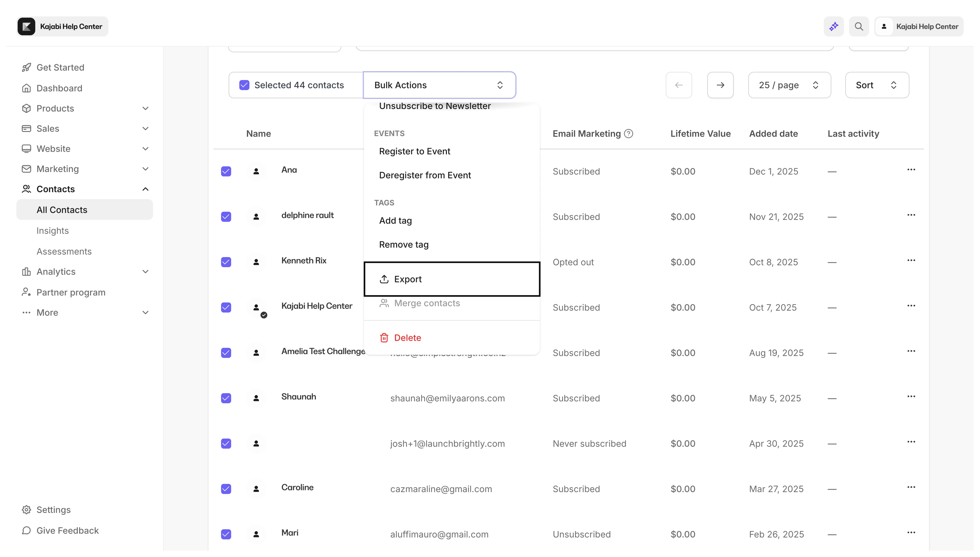
Task: Select Export from the bulk actions menu
Action: tap(408, 279)
